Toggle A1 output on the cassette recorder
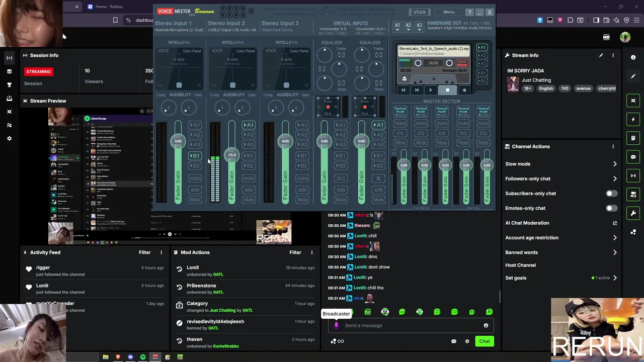644x362 pixels. click(482, 48)
